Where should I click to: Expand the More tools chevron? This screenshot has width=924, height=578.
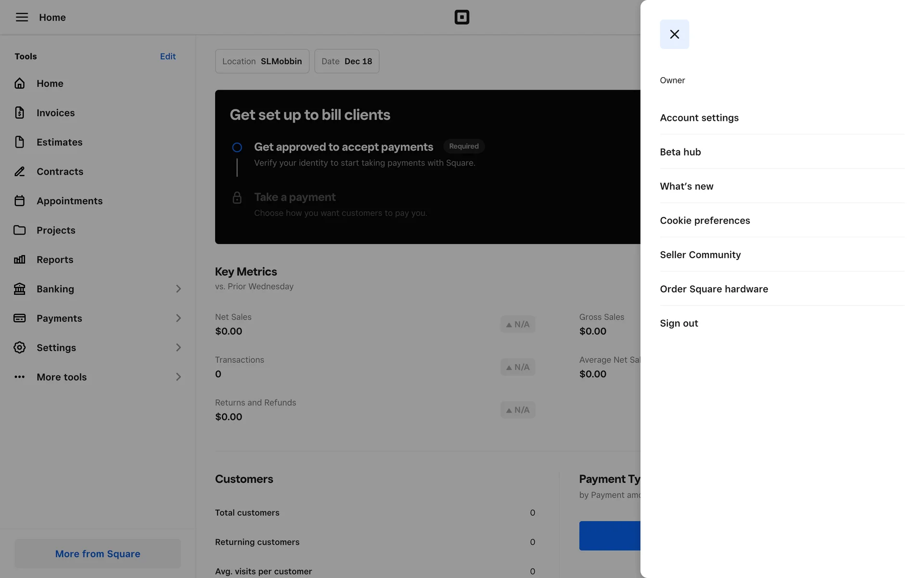click(x=178, y=377)
